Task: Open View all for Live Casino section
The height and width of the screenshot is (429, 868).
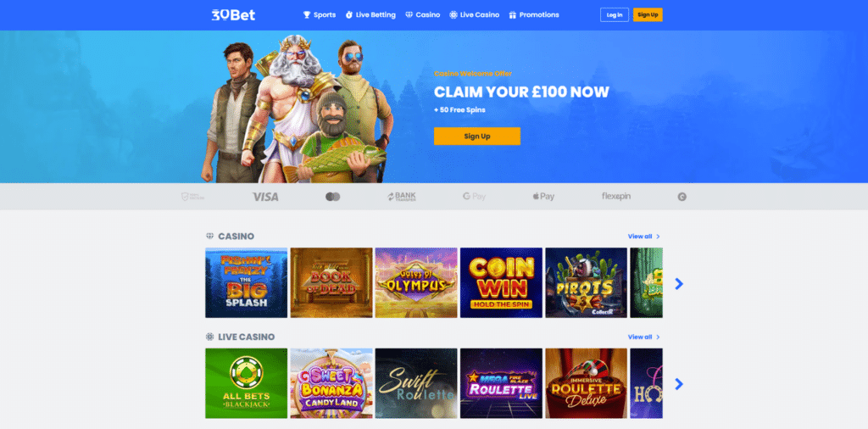Action: pos(644,337)
